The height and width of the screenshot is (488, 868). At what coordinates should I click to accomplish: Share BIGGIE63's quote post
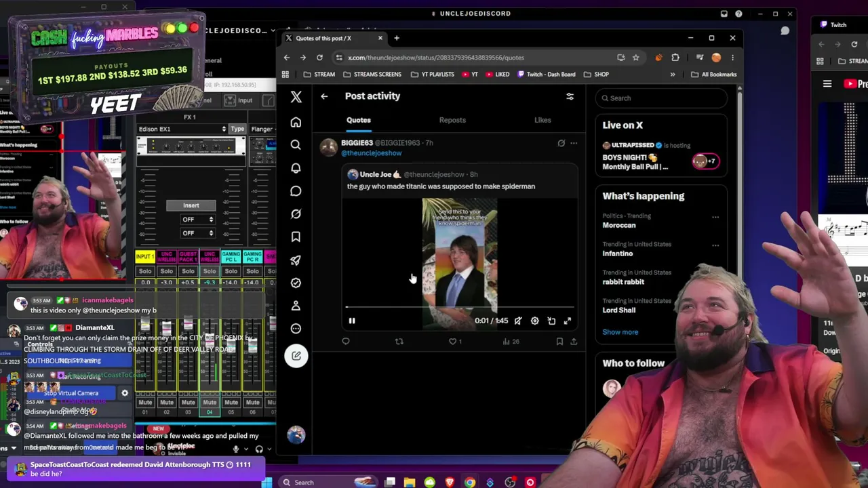pos(574,342)
